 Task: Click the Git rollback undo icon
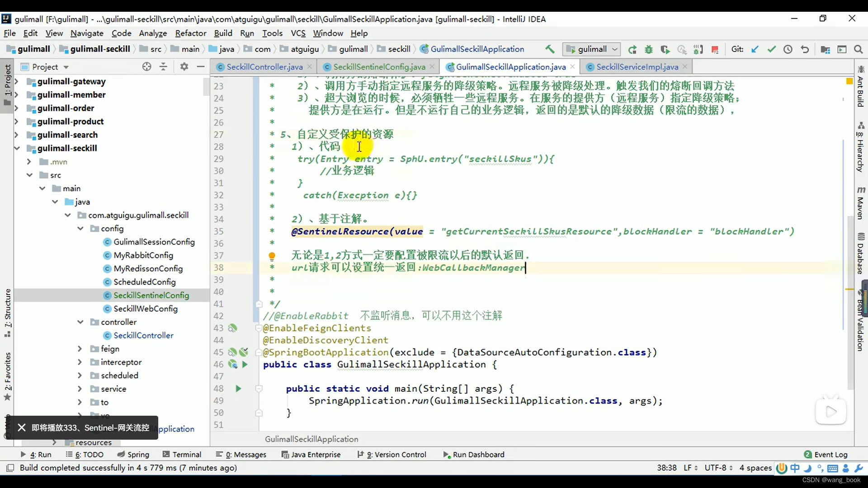[805, 49]
